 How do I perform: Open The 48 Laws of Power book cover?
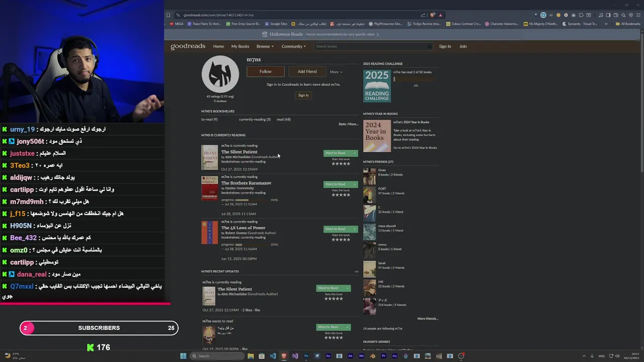(x=209, y=233)
